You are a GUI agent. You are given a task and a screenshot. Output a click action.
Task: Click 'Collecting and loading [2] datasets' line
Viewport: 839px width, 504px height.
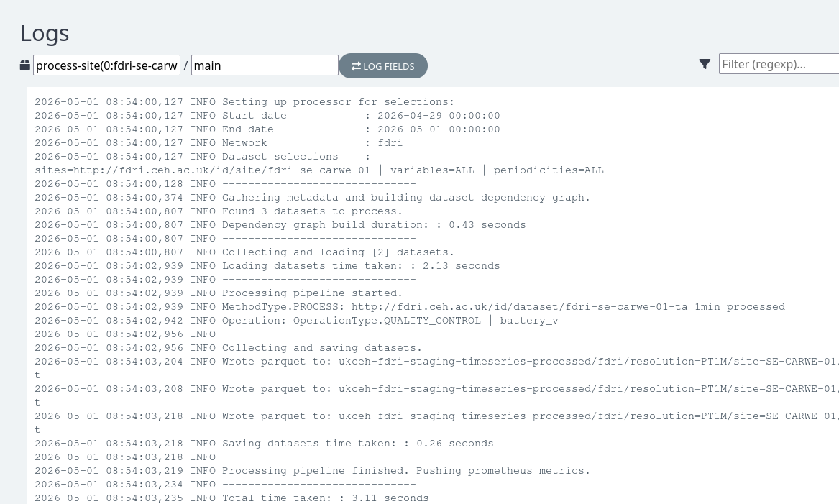244,252
